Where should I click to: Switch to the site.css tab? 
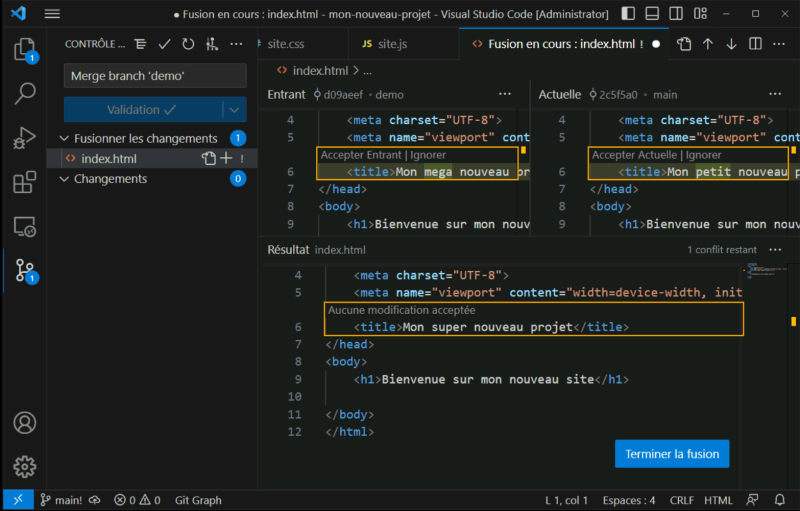pyautogui.click(x=286, y=44)
